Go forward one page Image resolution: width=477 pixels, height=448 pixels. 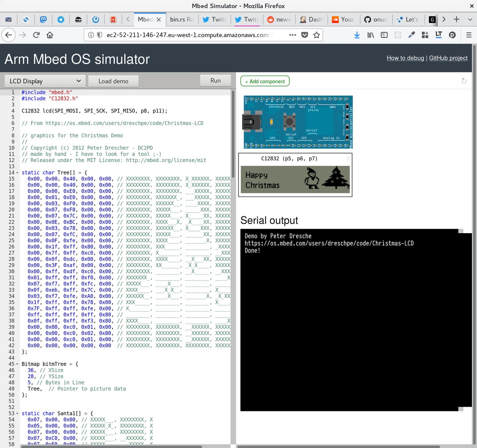tap(23, 35)
